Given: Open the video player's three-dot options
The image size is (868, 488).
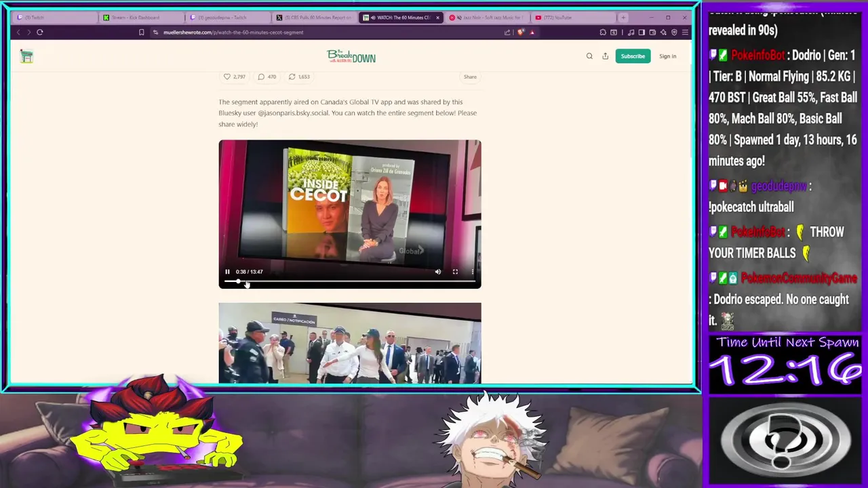Looking at the screenshot, I should [473, 272].
